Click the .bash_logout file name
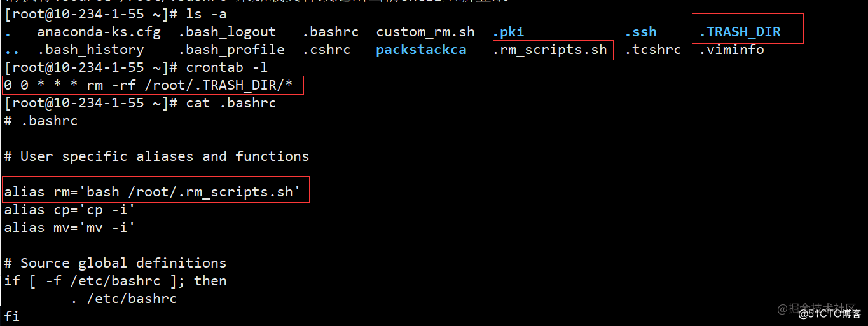This screenshot has height=326, width=868. click(227, 32)
